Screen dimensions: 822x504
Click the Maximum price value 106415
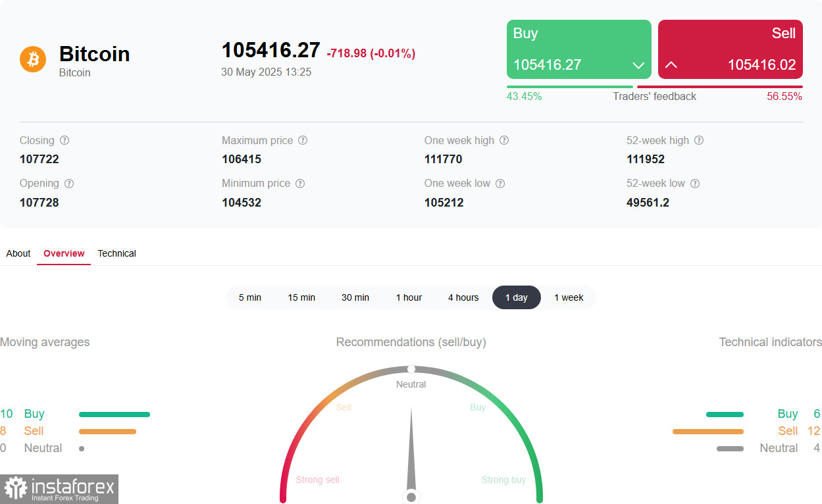(242, 159)
